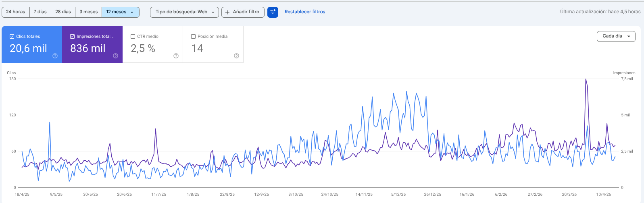Click the Restablecer filtros link
The height and width of the screenshot is (203, 644).
click(305, 12)
